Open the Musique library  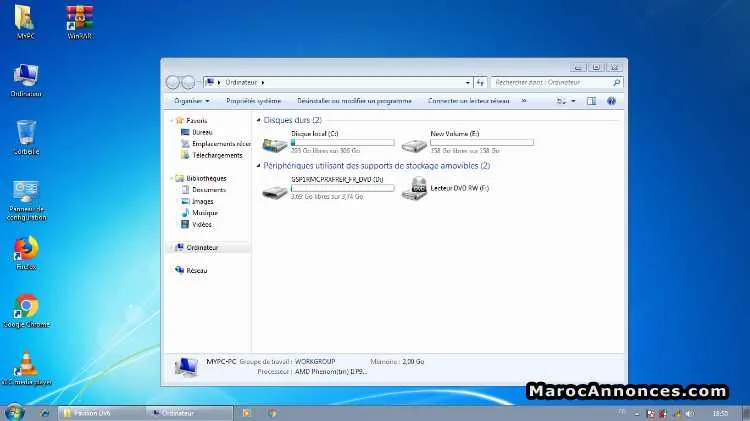pyautogui.click(x=199, y=213)
